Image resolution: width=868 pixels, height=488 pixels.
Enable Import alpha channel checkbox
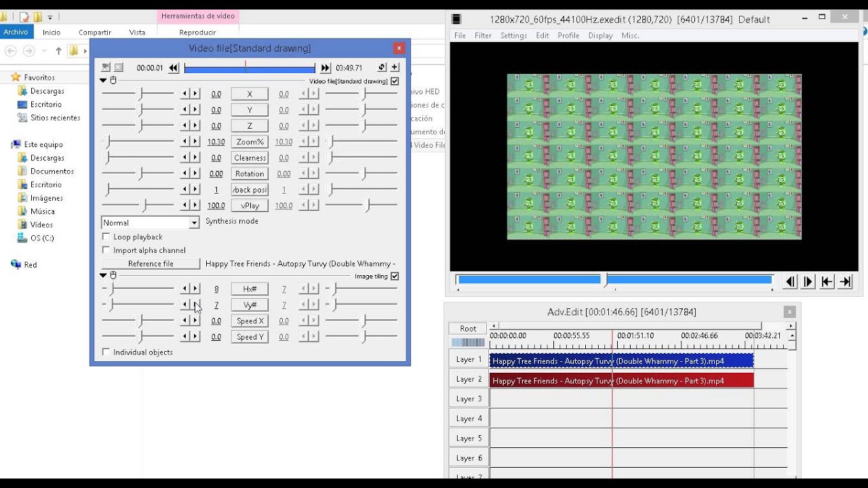click(x=106, y=250)
